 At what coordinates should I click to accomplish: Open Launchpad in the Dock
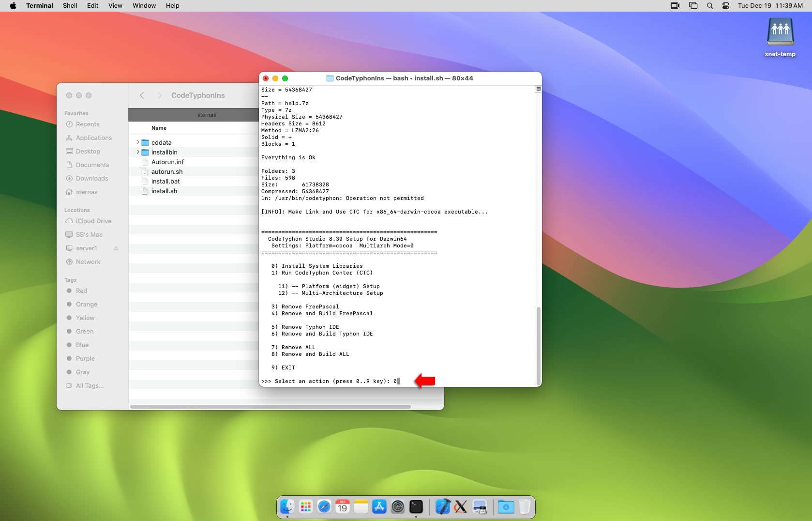(306, 507)
